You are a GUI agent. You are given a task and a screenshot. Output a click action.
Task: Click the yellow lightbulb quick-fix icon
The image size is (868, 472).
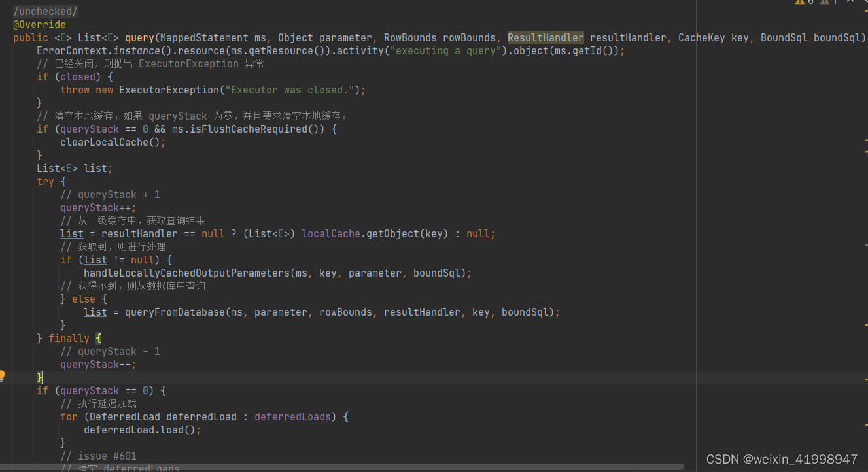click(x=2, y=376)
